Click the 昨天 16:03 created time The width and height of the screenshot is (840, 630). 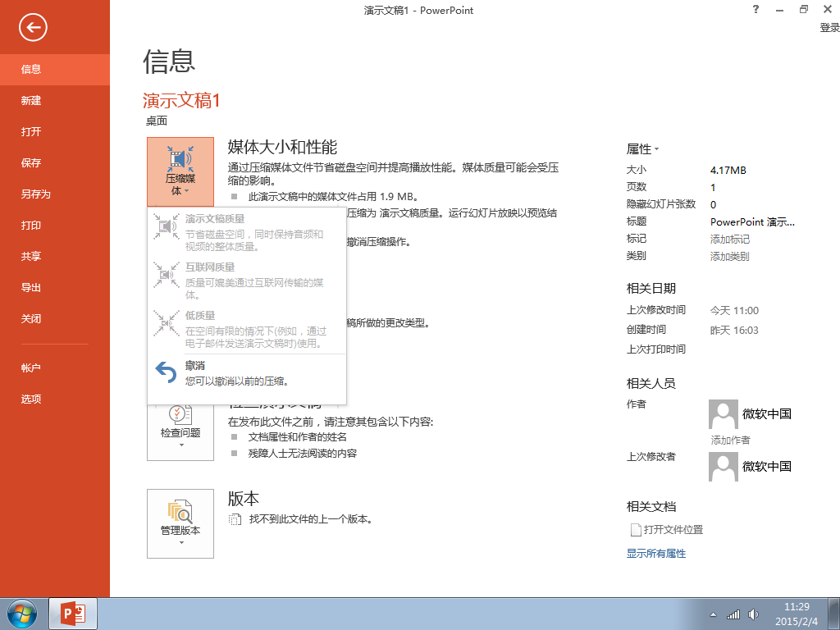click(734, 331)
